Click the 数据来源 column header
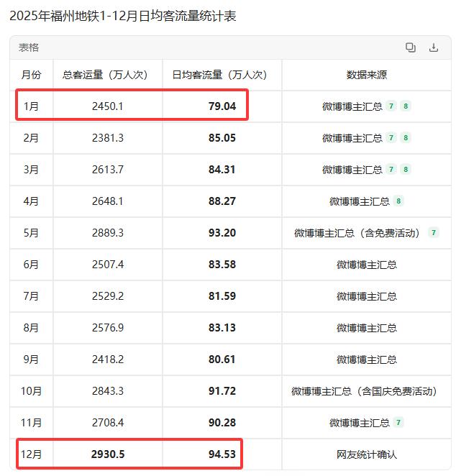The width and height of the screenshot is (456, 476). 367,75
